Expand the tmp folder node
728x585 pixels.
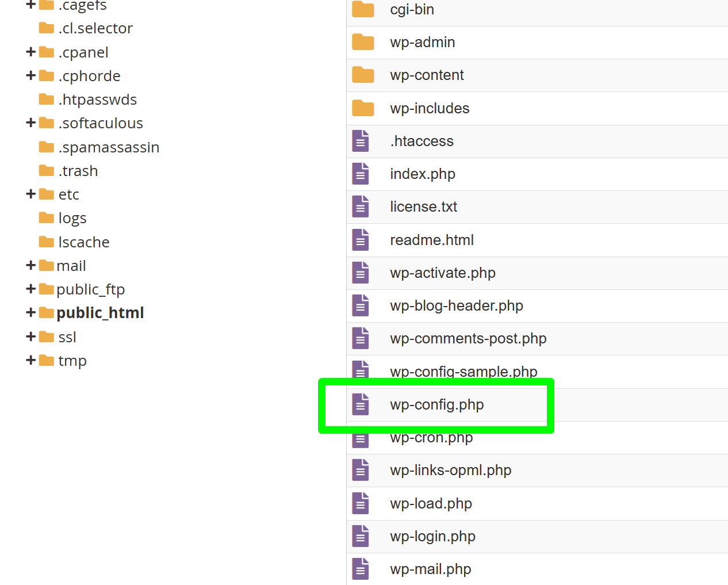pos(31,360)
